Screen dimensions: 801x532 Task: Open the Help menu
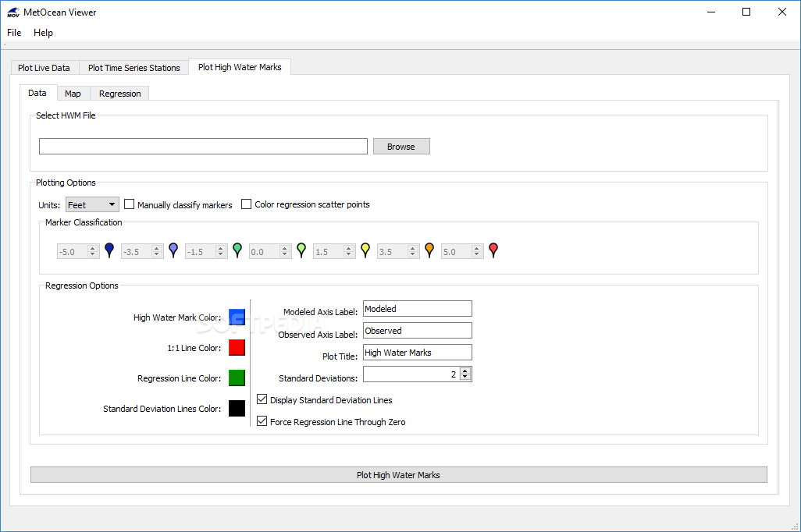pos(44,33)
